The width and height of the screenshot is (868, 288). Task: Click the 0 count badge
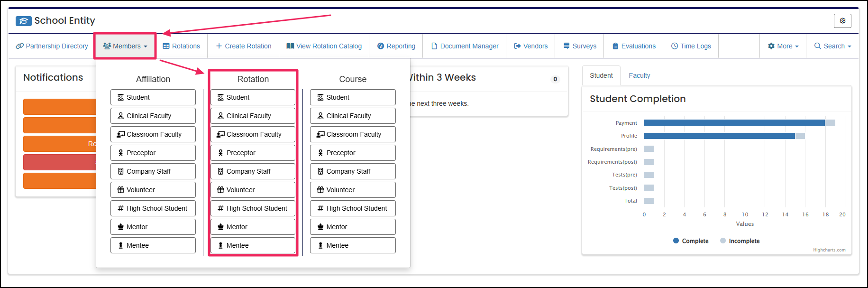point(555,79)
